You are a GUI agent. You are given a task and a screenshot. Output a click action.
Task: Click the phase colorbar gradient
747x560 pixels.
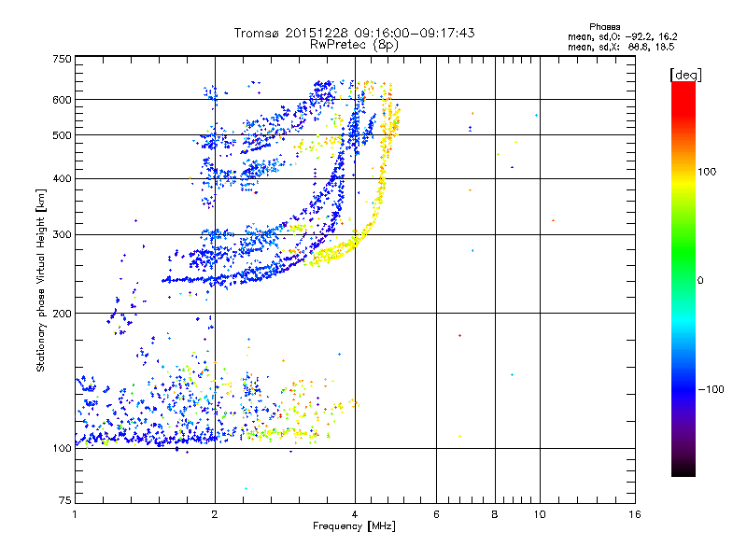pyautogui.click(x=684, y=278)
